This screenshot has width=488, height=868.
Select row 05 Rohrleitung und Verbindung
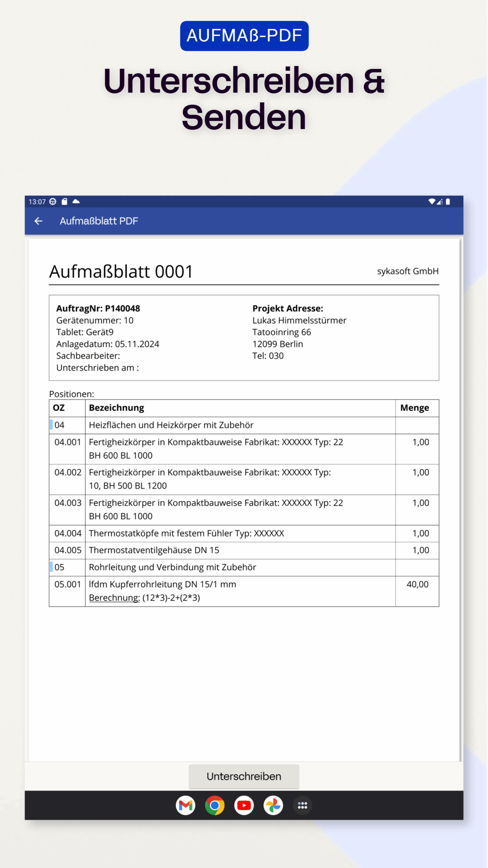click(244, 568)
